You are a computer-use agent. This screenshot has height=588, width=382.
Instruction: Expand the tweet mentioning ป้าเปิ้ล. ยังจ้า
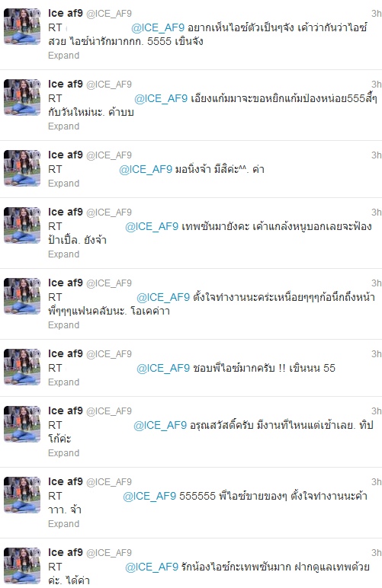tap(63, 254)
